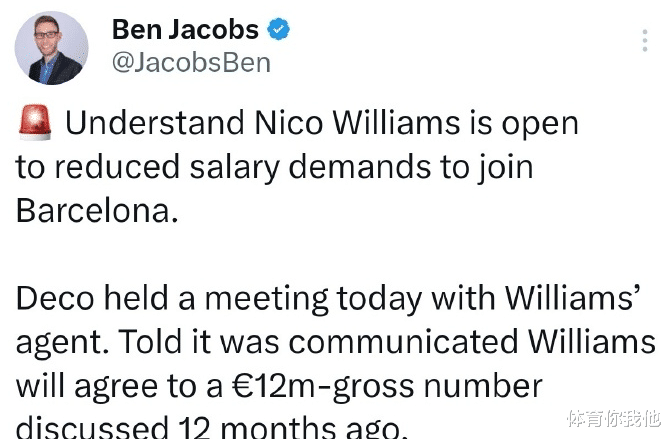Image resolution: width=670 pixels, height=439 pixels.
Task: Click the blue verified badge
Action: [279, 29]
